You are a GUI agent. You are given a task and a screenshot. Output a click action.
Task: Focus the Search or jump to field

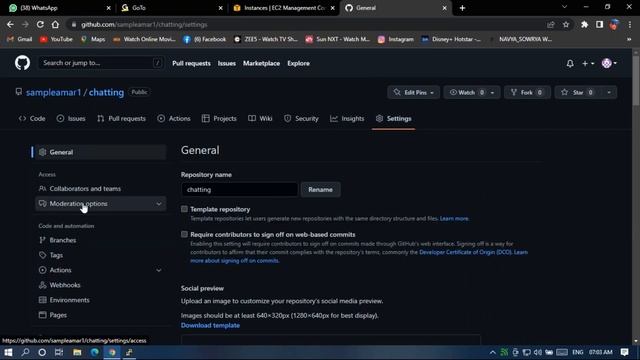[101, 63]
